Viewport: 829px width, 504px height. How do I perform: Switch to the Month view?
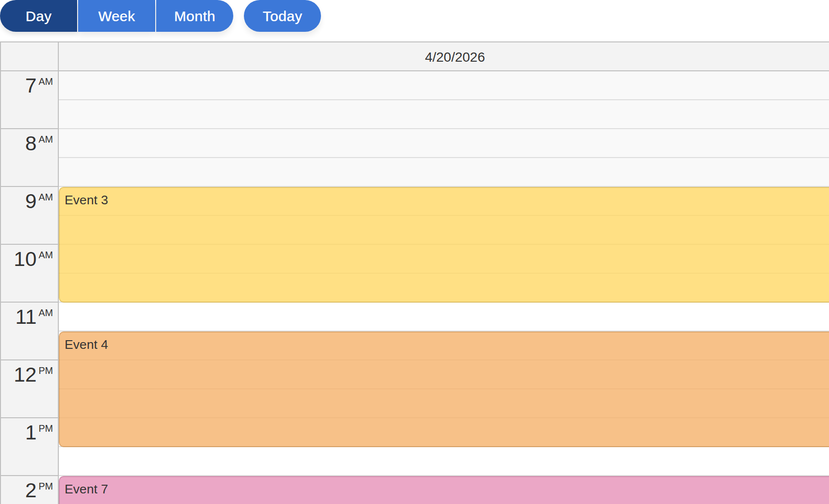(x=195, y=16)
